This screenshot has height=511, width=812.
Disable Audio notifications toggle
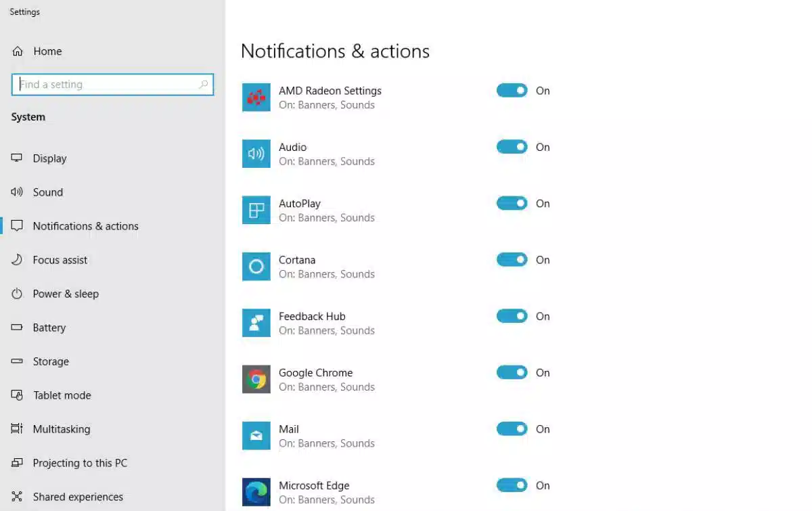point(512,147)
